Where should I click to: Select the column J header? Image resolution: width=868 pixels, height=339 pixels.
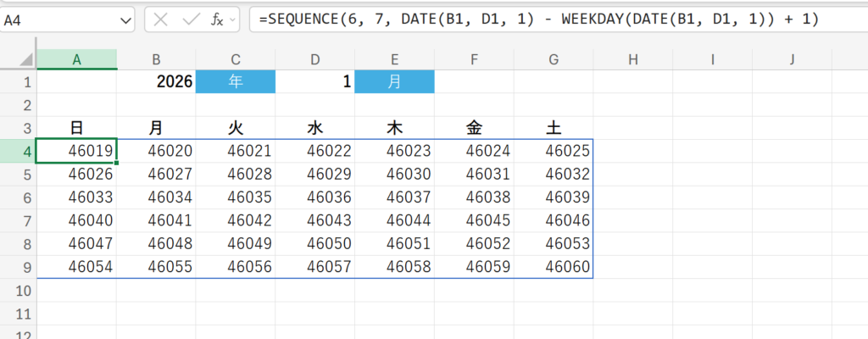[792, 58]
